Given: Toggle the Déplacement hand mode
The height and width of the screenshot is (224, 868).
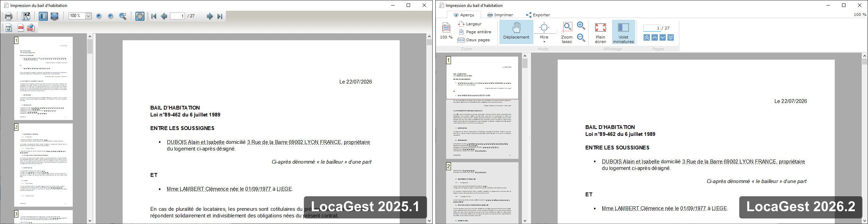Looking at the screenshot, I should point(516,31).
